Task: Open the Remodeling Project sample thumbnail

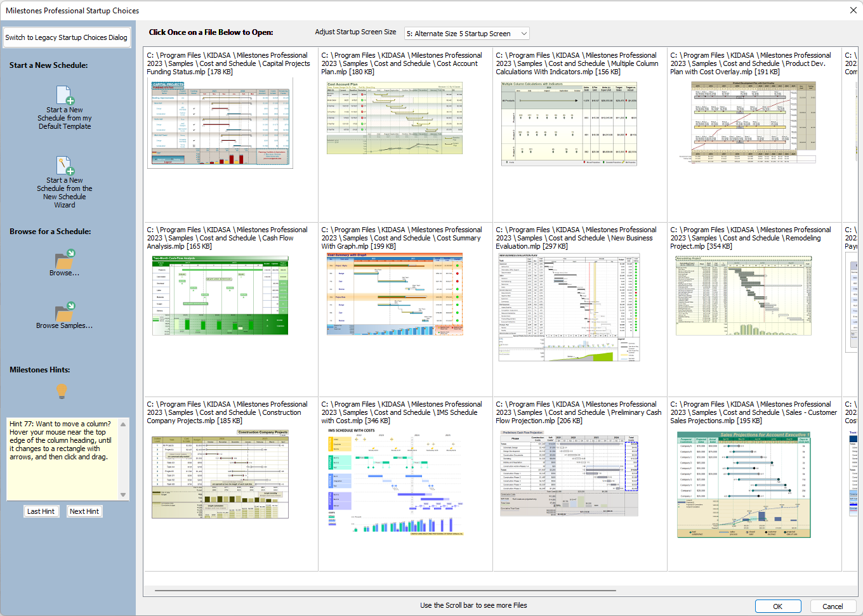Action: coord(743,296)
